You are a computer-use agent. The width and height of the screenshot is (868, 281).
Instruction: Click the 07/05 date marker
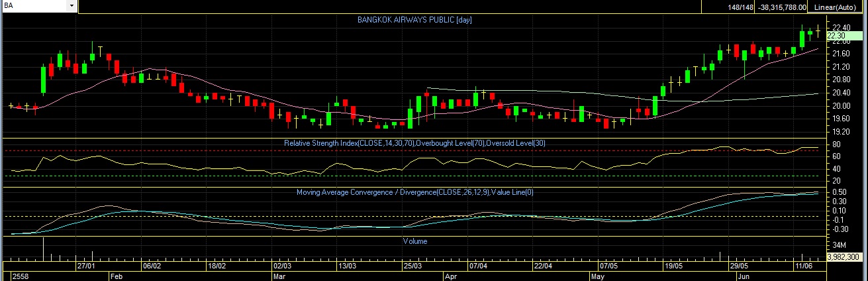pyautogui.click(x=608, y=265)
